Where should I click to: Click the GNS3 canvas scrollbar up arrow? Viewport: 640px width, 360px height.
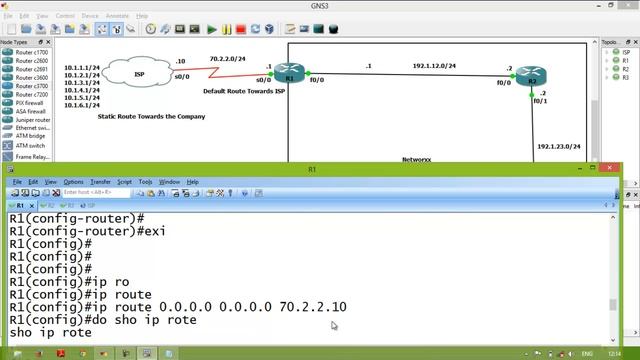point(594,42)
